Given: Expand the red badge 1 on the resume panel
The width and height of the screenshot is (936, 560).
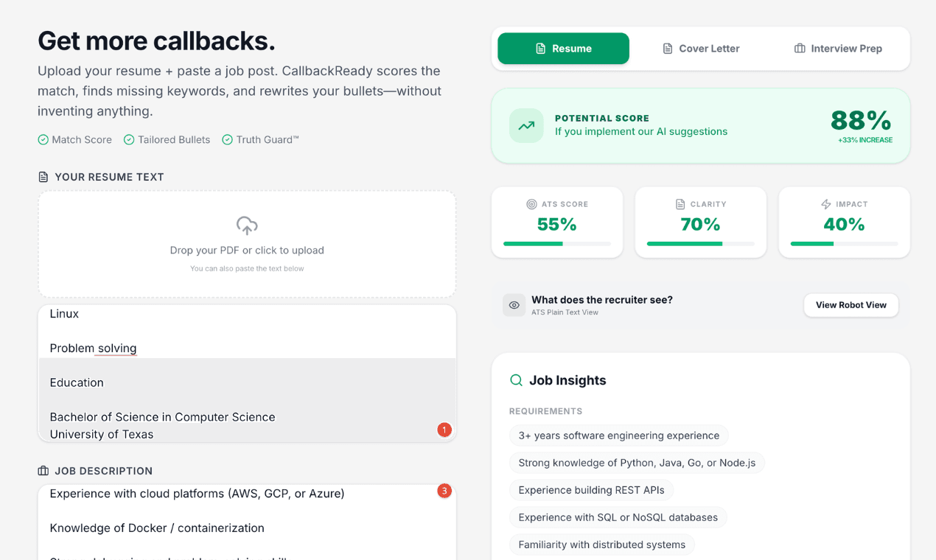Looking at the screenshot, I should (444, 430).
